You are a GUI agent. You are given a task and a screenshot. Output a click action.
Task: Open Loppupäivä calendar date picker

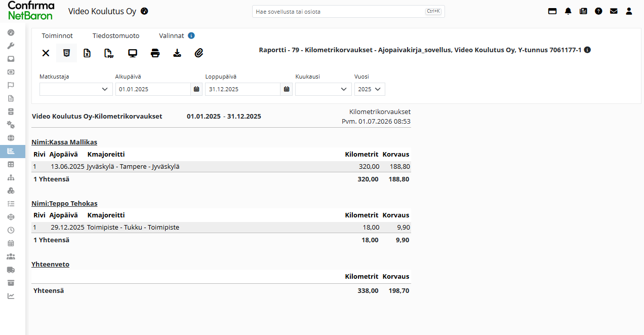click(287, 89)
